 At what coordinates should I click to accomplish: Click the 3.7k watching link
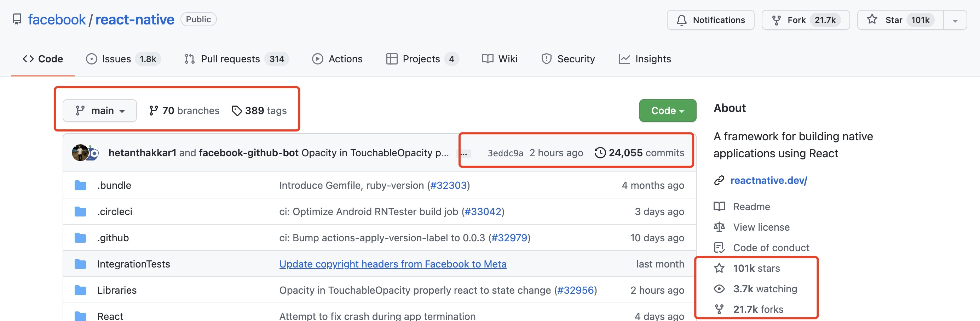(765, 289)
